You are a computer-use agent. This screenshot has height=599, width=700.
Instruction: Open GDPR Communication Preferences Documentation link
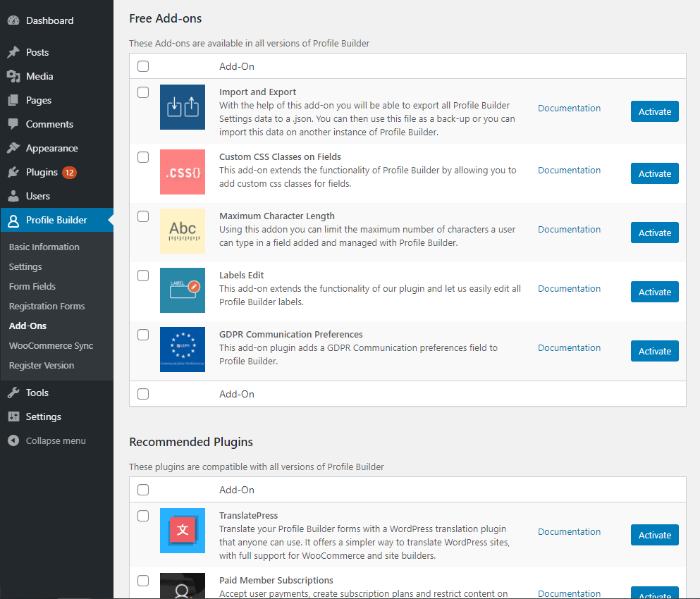point(569,347)
